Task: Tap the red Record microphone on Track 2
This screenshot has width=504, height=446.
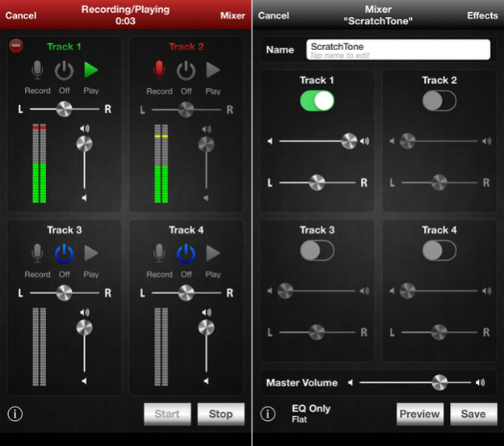Action: [159, 69]
